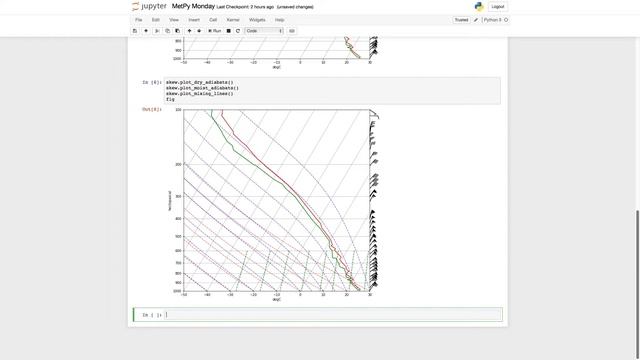Restart the kernel icon
Image resolution: width=640 pixels, height=360 pixels.
coord(238,31)
